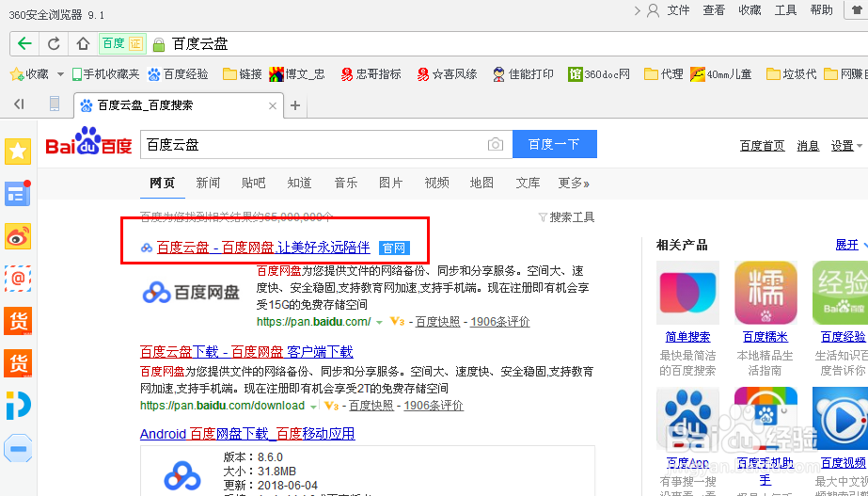
Task: Click the 百度网盘 logo thumbnail
Action: tap(191, 292)
